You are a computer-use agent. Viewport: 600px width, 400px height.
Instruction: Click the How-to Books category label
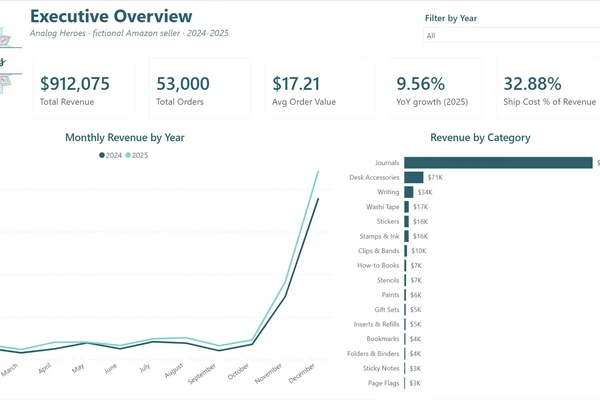378,265
